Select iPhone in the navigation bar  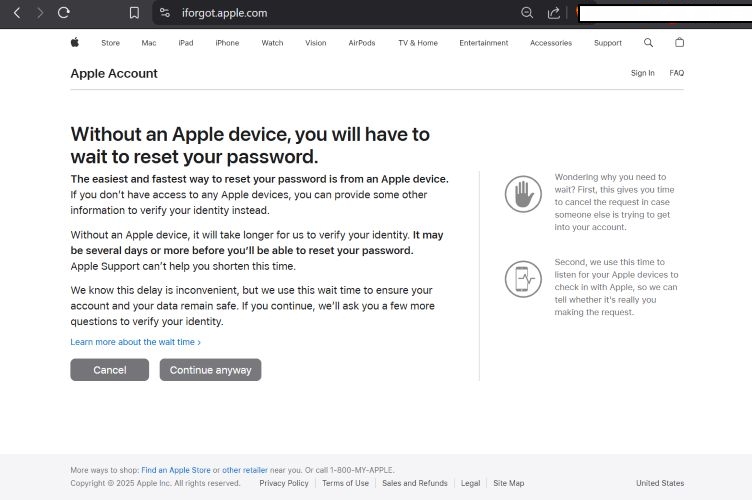(x=227, y=43)
